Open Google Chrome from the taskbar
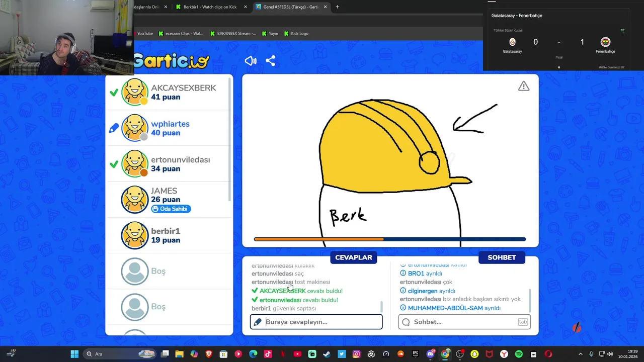 click(x=445, y=354)
